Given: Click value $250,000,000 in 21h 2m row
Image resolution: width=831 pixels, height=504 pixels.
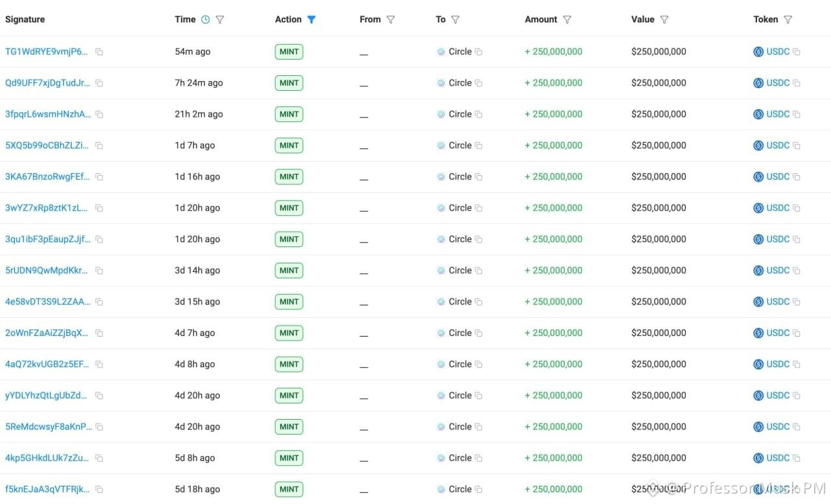Looking at the screenshot, I should [658, 114].
